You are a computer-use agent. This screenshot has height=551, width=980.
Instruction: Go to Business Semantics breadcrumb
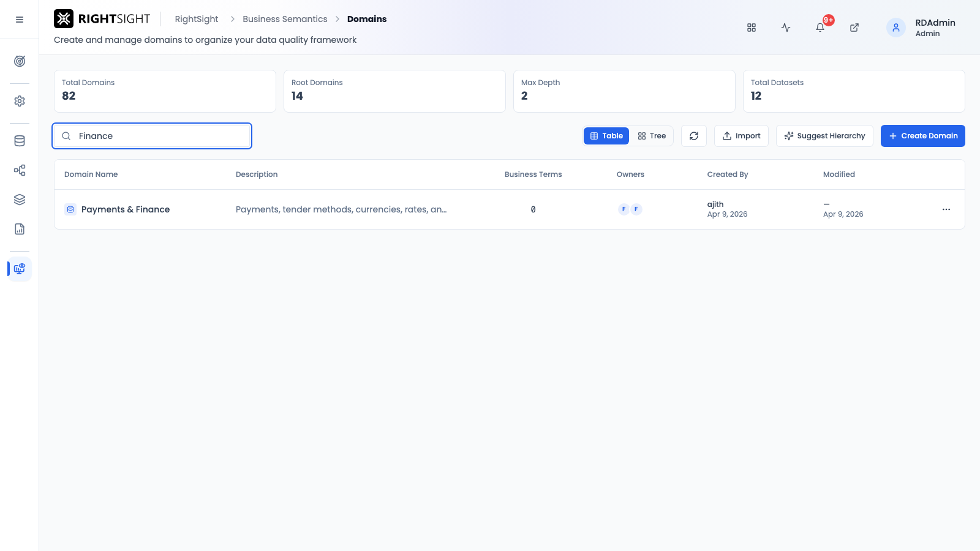285,19
